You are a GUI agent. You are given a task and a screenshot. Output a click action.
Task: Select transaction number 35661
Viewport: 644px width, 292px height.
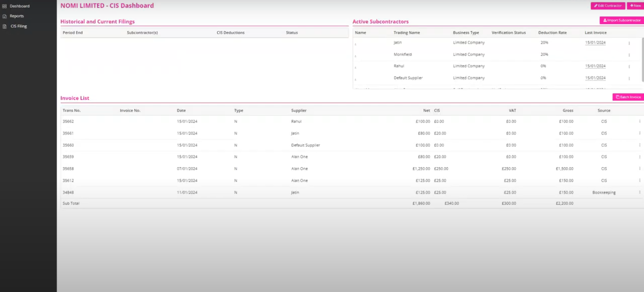click(x=68, y=133)
